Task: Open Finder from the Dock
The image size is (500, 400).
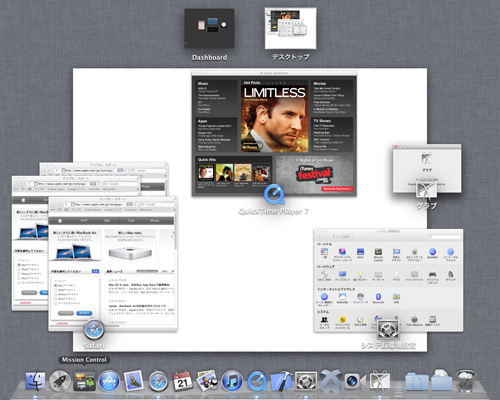Action: click(35, 381)
